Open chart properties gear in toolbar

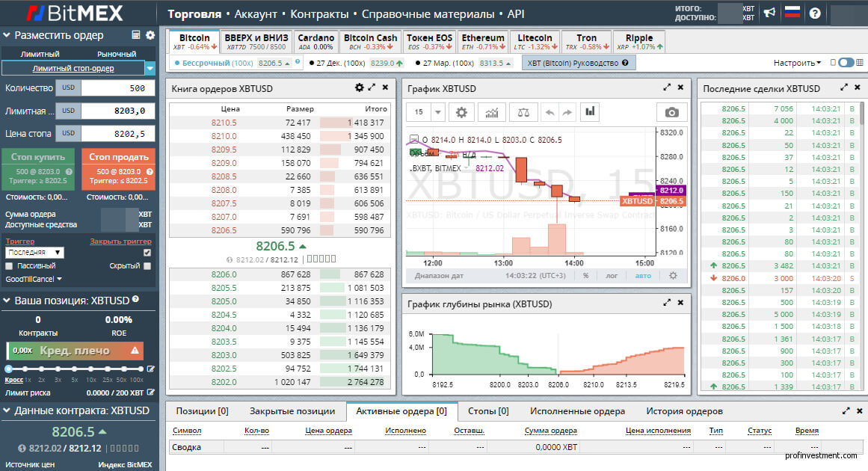click(x=461, y=112)
